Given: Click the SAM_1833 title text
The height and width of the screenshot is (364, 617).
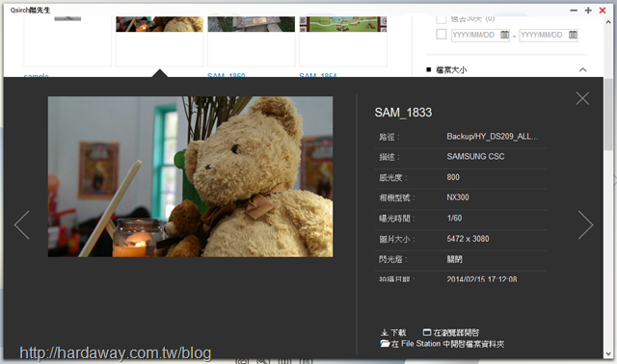Looking at the screenshot, I should click(x=403, y=113).
